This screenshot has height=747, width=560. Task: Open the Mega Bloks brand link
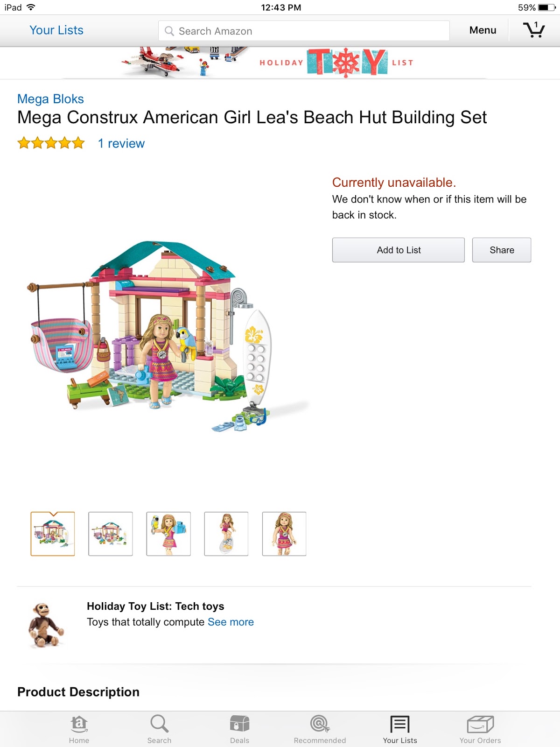(50, 99)
